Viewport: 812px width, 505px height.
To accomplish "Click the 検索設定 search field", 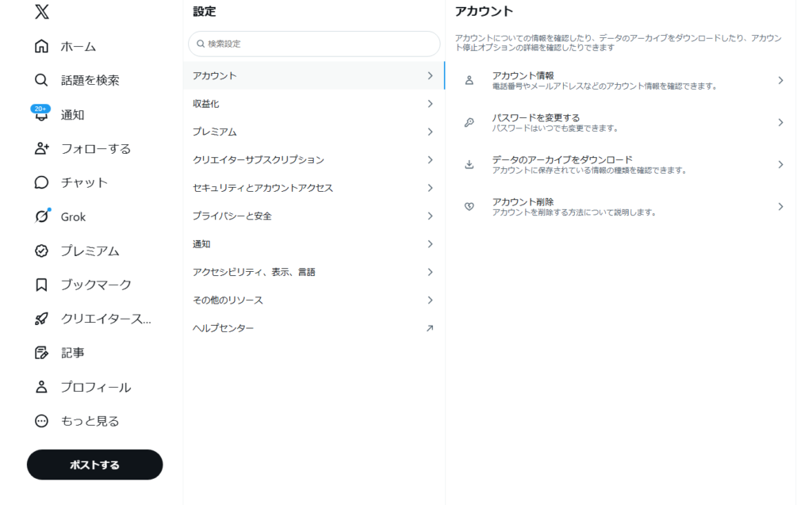I will 317,44.
